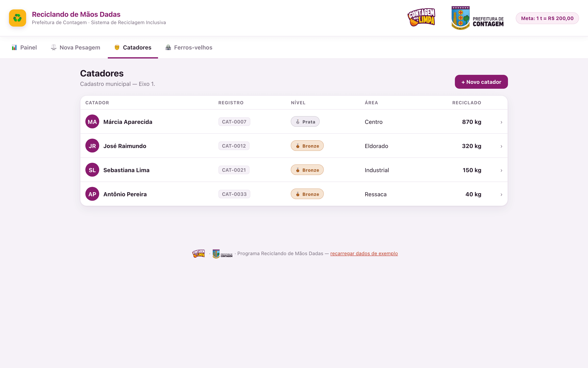The width and height of the screenshot is (588, 368).
Task: Click the JR avatar for José Raimundo
Action: click(92, 146)
